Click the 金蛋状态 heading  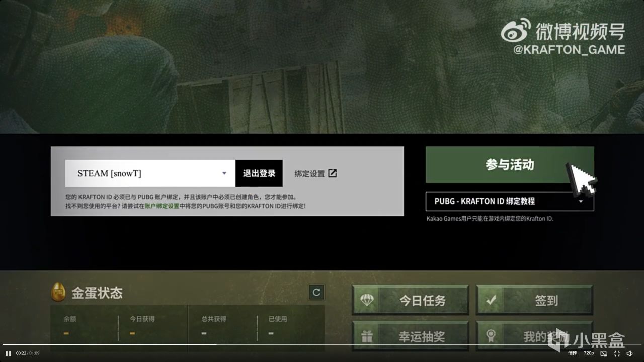pos(97,293)
